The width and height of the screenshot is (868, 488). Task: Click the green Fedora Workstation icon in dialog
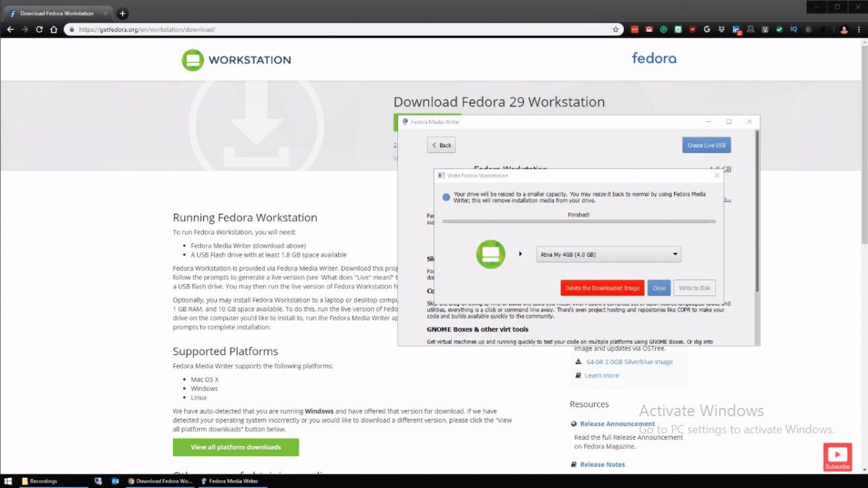click(x=490, y=254)
